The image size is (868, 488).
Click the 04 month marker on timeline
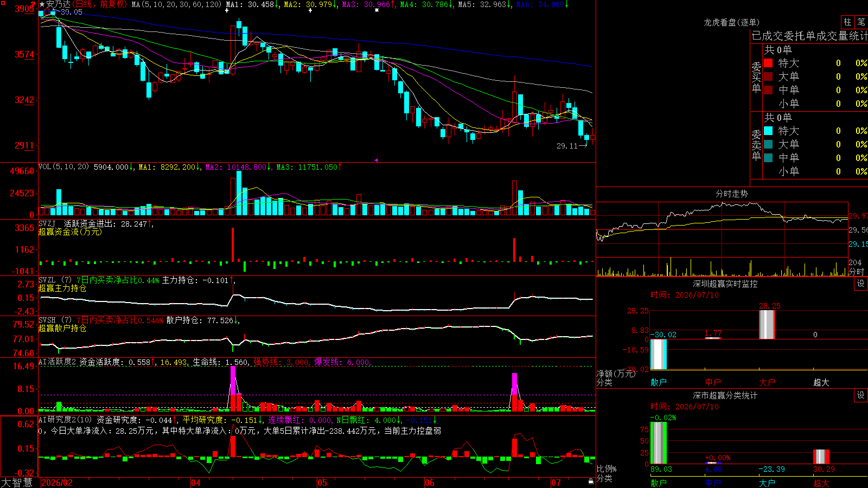click(196, 483)
